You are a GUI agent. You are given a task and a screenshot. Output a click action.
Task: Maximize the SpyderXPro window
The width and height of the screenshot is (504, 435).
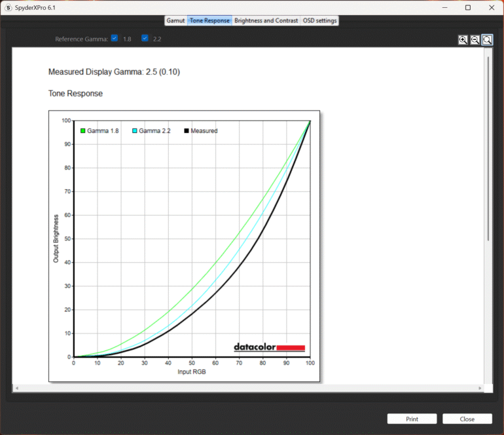[467, 8]
